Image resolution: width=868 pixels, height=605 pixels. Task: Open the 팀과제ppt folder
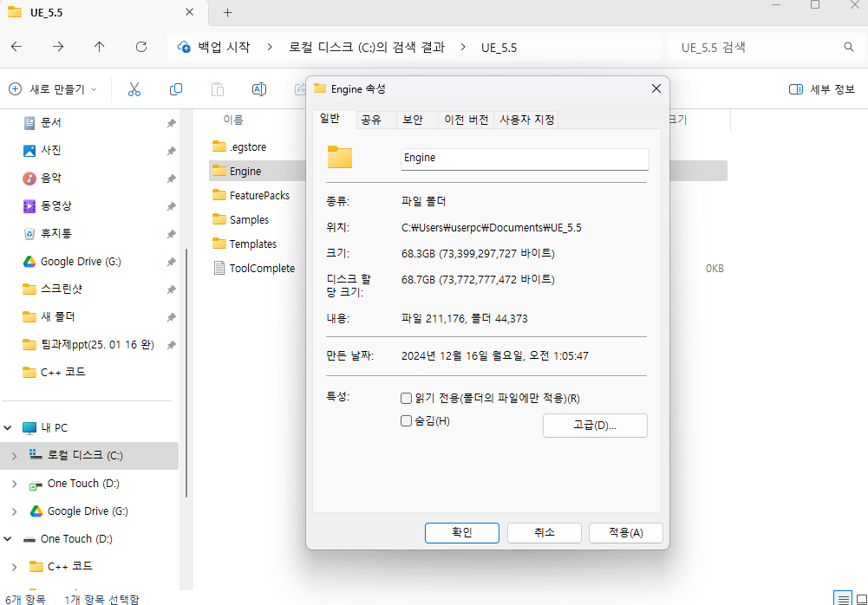[x=97, y=344]
